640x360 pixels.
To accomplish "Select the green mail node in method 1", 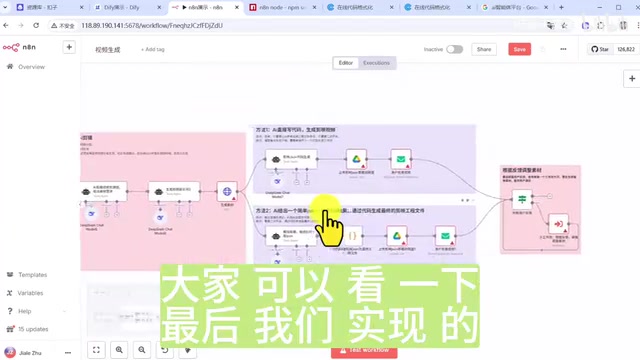I will 401,160.
